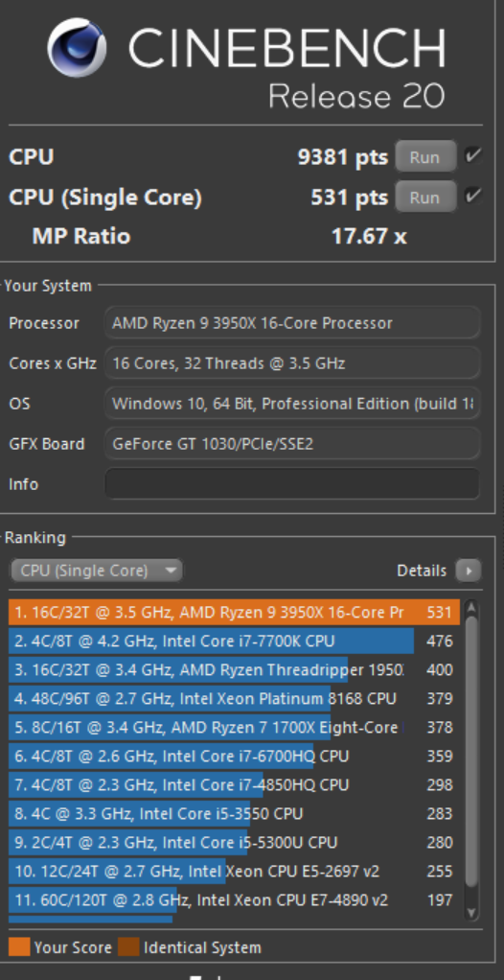
Task: Select the Ryzen Threadripper 1950 ranking entry
Action: point(234,669)
